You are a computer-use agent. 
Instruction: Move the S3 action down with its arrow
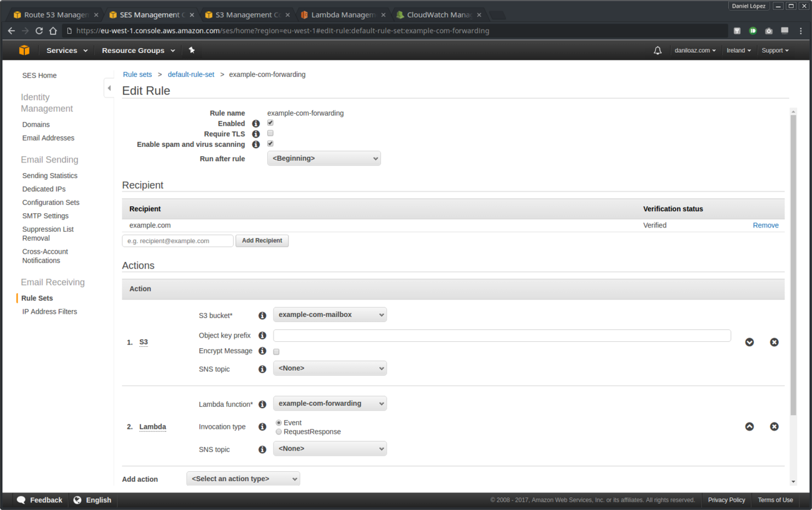pos(750,342)
